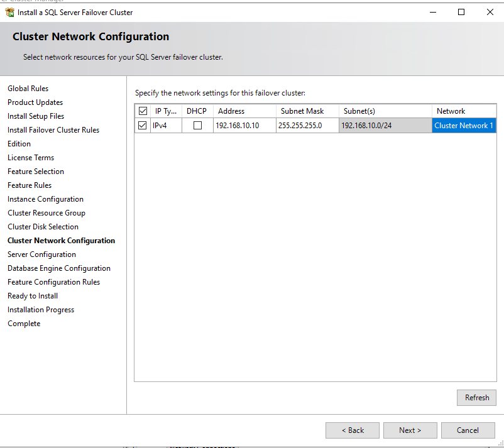
Task: Select Product Updates step
Action: coord(35,102)
